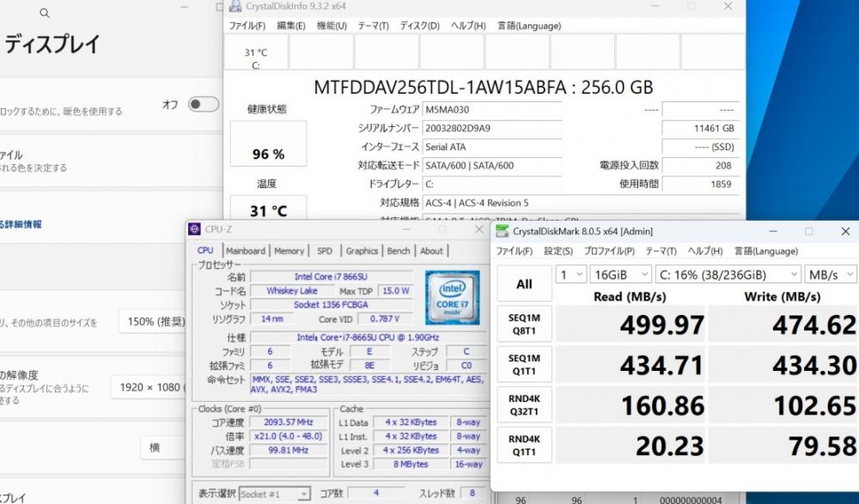The height and width of the screenshot is (504, 859).
Task: Switch to the Bench tab in CPU-Z
Action: pos(399,251)
